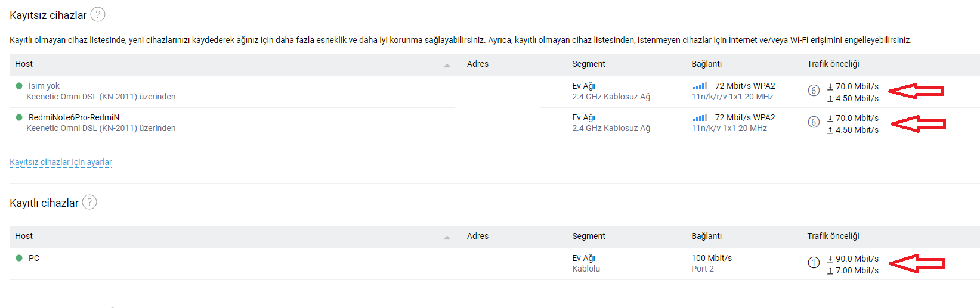
Task: Click signal strength icon of İsim yok device
Action: click(x=700, y=86)
